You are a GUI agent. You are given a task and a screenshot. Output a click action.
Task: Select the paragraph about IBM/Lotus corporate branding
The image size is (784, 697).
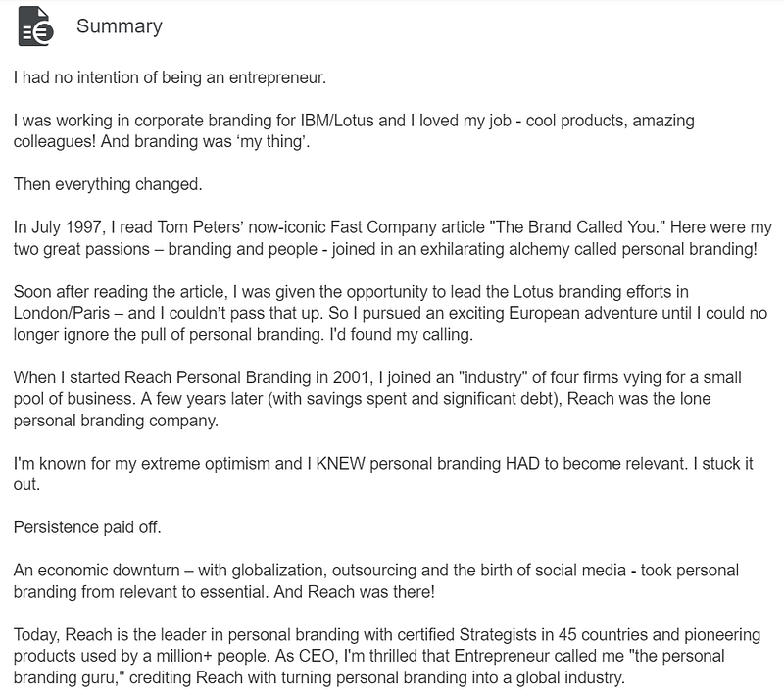pos(354,131)
